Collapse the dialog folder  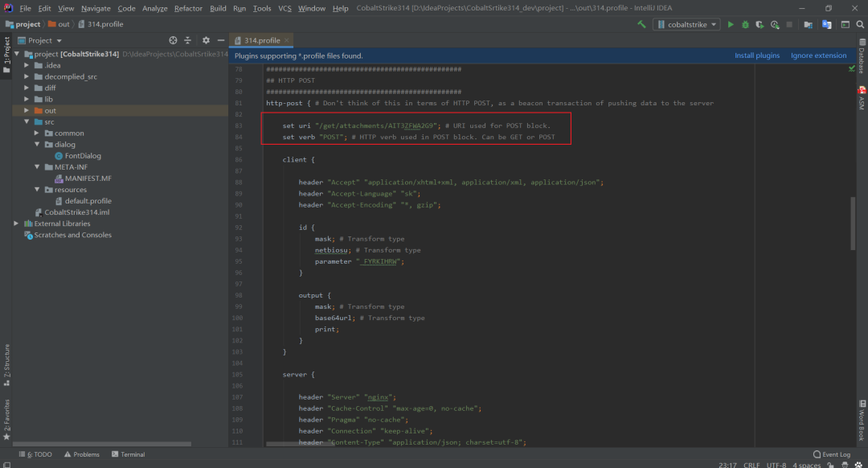pyautogui.click(x=36, y=145)
